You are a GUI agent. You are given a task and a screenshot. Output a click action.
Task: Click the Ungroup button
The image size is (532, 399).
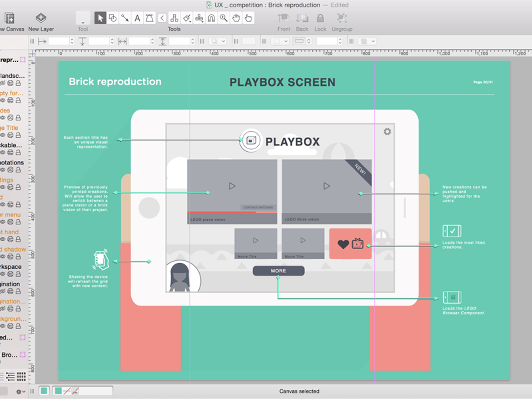click(342, 18)
